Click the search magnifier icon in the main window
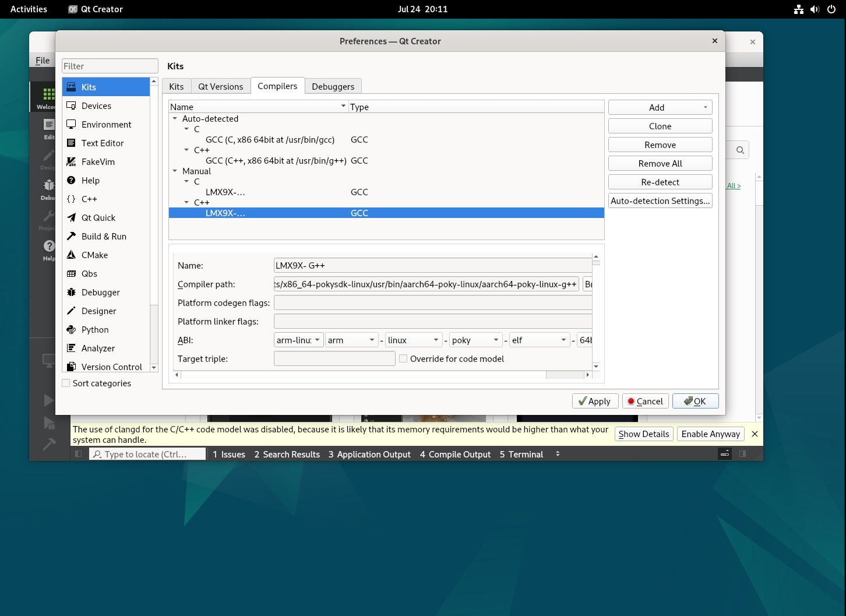 tap(740, 150)
